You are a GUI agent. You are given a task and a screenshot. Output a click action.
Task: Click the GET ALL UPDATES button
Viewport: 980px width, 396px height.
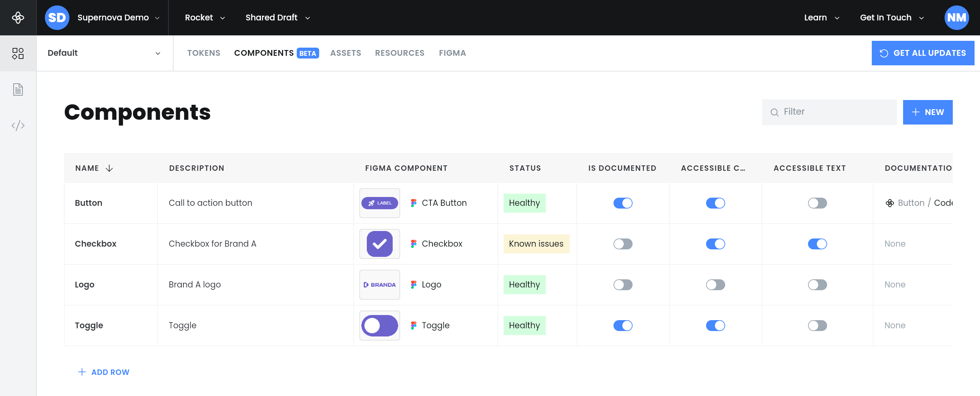coord(922,53)
